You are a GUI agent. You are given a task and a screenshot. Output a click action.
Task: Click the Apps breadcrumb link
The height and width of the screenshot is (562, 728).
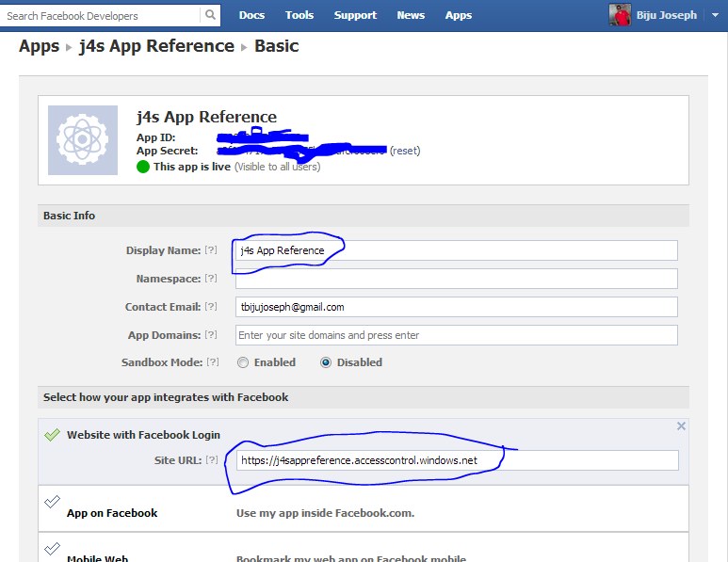click(39, 46)
